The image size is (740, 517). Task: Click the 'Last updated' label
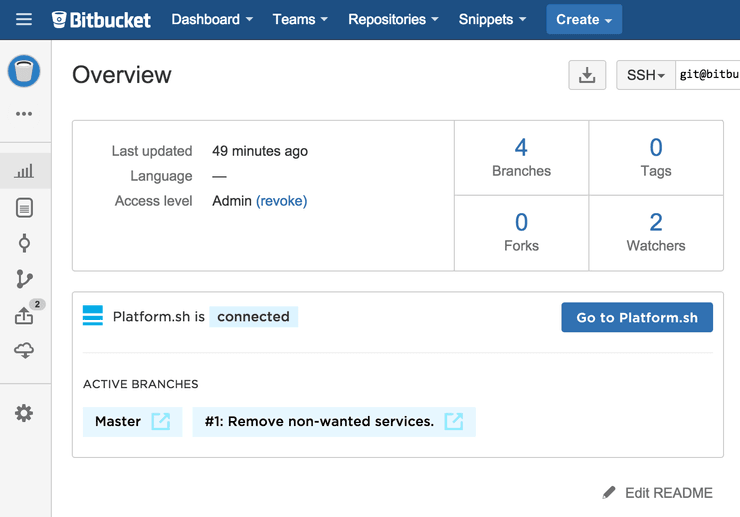click(152, 151)
